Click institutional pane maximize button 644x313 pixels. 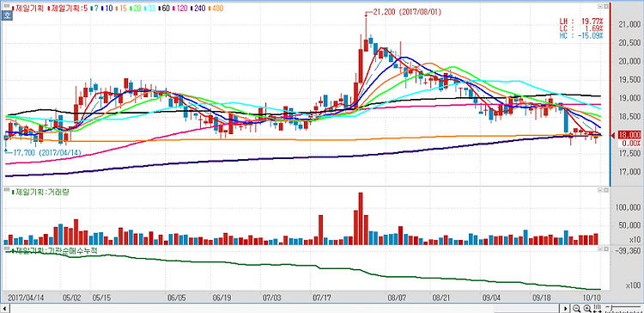606,249
